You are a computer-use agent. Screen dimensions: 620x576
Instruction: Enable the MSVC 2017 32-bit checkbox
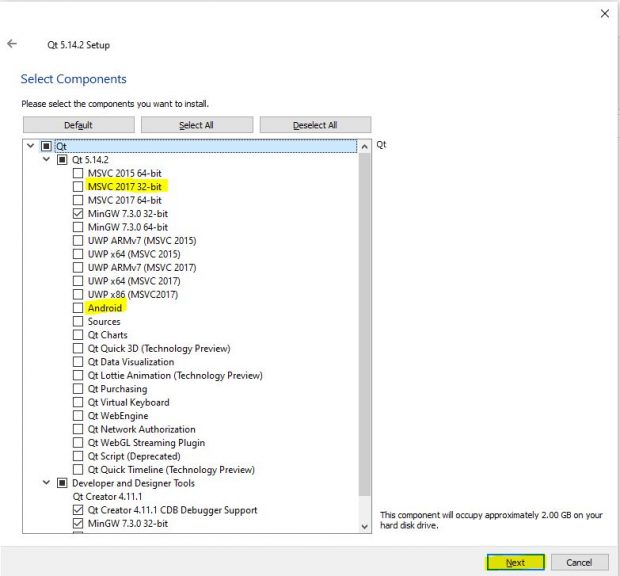pos(78,186)
